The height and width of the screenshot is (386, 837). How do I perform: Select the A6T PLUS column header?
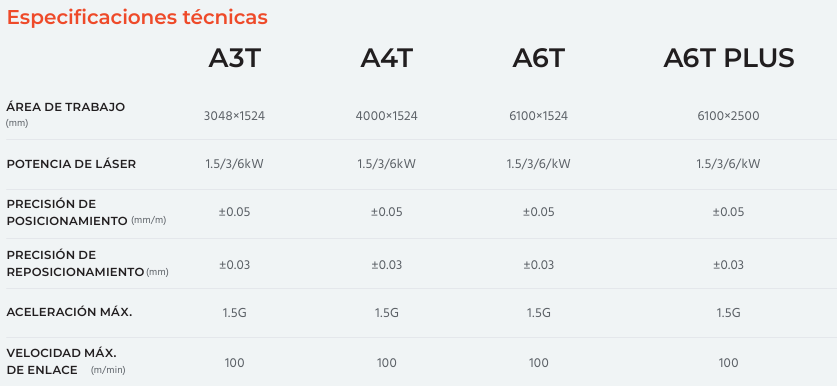pos(729,58)
